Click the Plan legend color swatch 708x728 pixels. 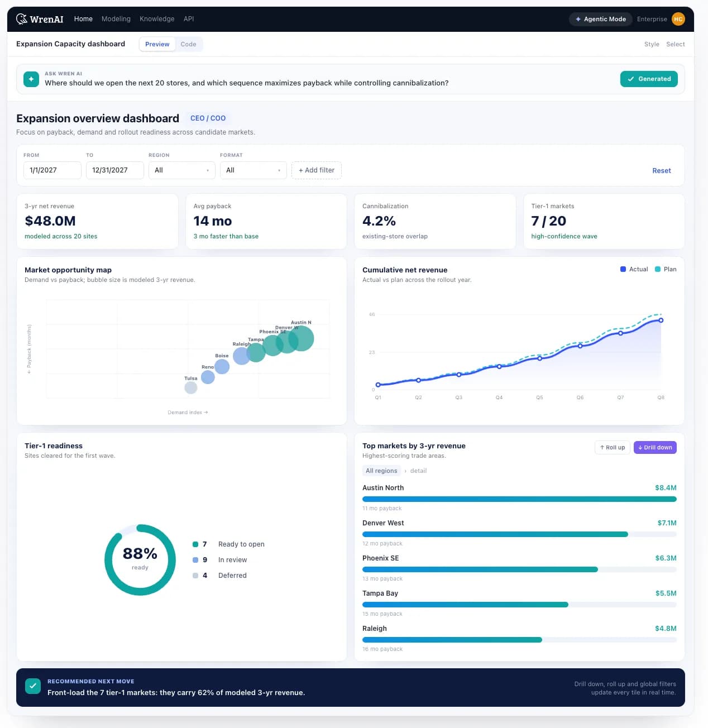[x=658, y=269]
